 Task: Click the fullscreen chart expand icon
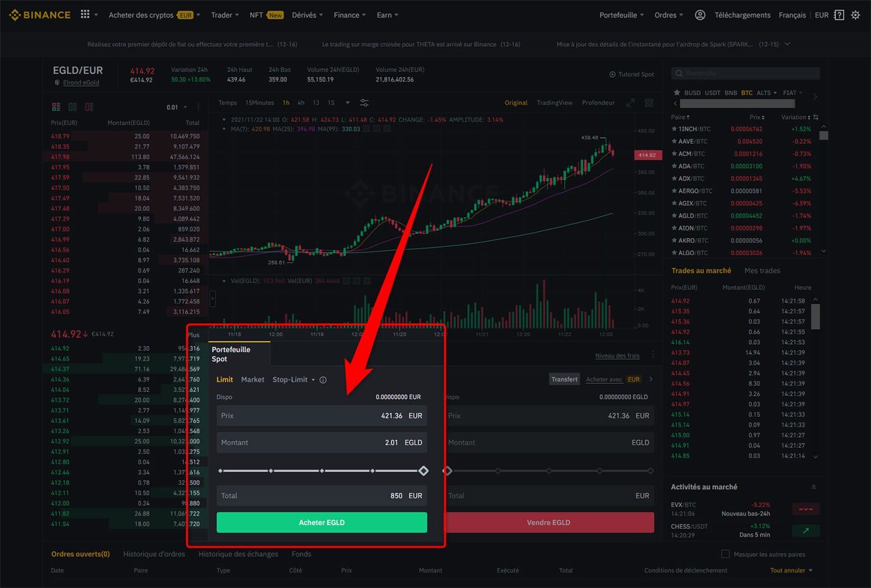click(x=630, y=103)
